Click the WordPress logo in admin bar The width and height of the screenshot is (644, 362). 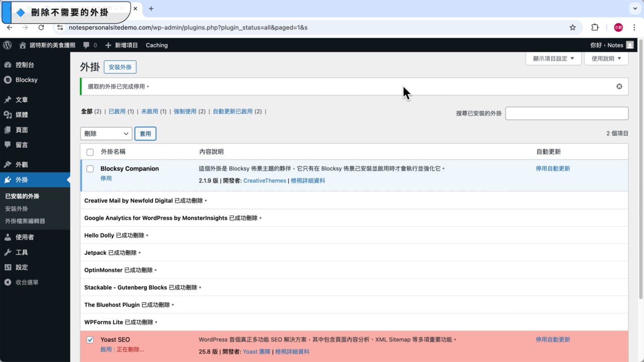click(x=8, y=45)
